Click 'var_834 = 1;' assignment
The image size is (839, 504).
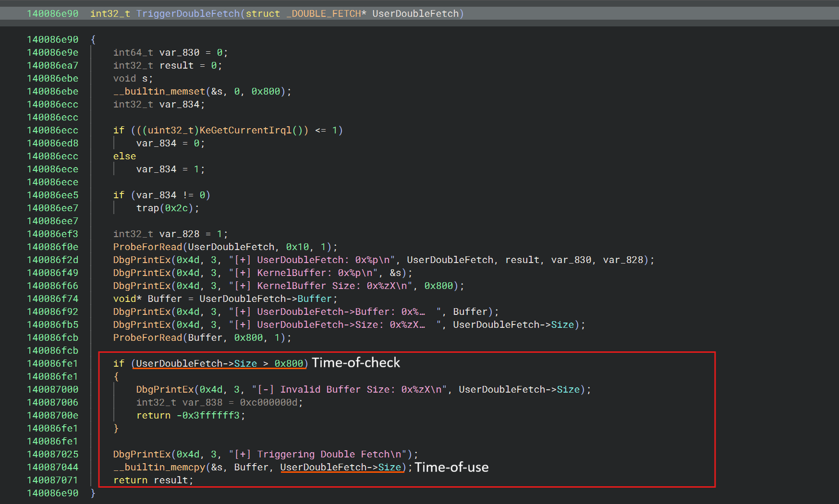point(170,169)
